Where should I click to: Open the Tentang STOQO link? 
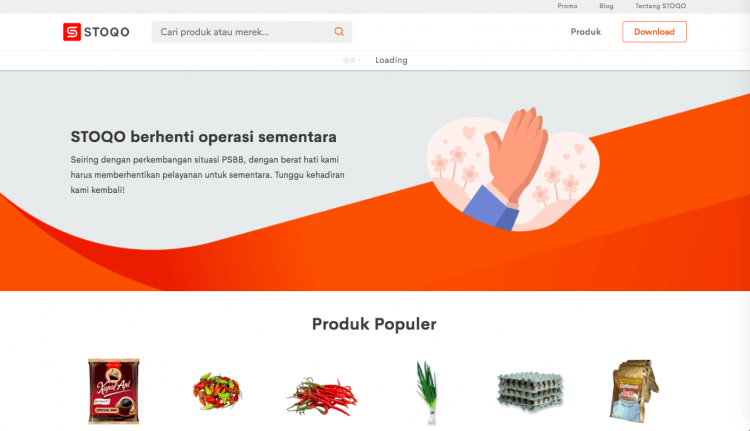click(x=661, y=6)
